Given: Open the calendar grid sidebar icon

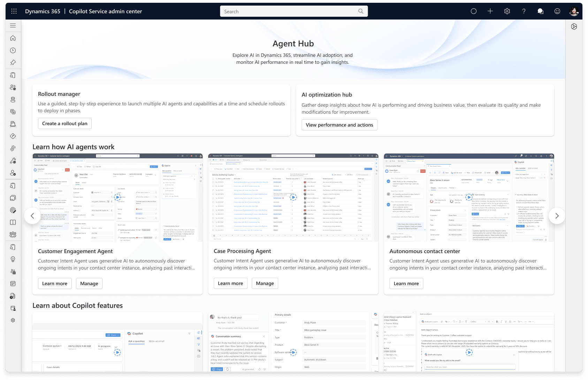Looking at the screenshot, I should pos(13,284).
